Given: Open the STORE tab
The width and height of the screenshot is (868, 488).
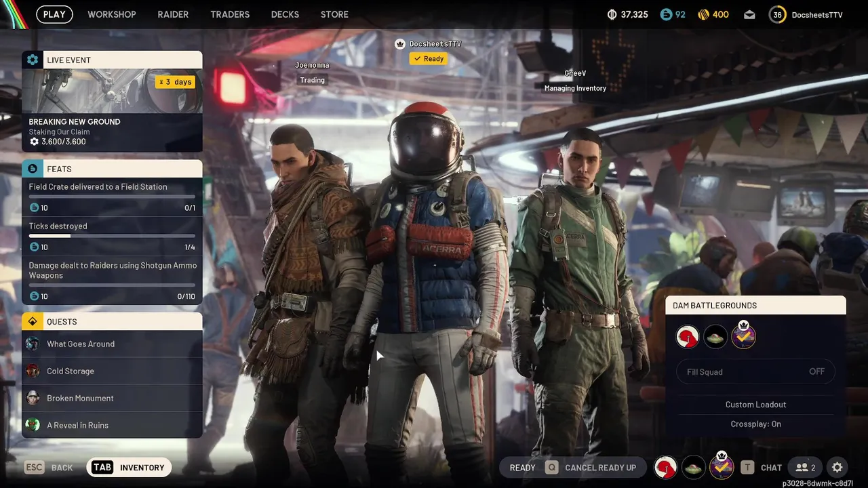Looking at the screenshot, I should [334, 14].
